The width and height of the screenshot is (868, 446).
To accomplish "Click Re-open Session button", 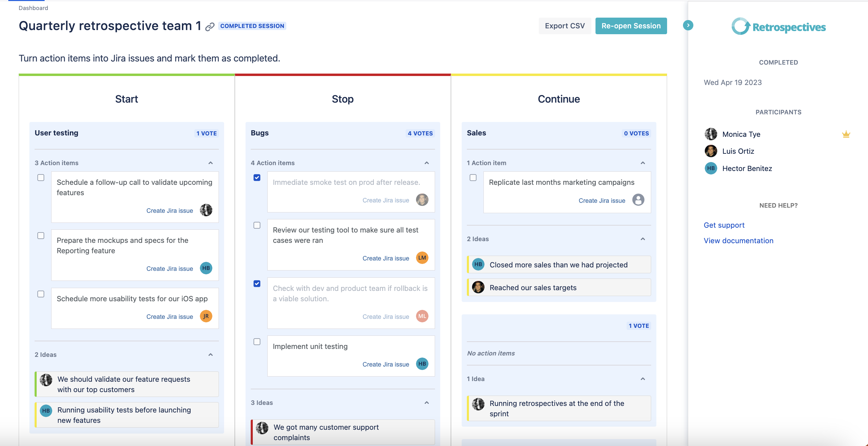I will 631,26.
